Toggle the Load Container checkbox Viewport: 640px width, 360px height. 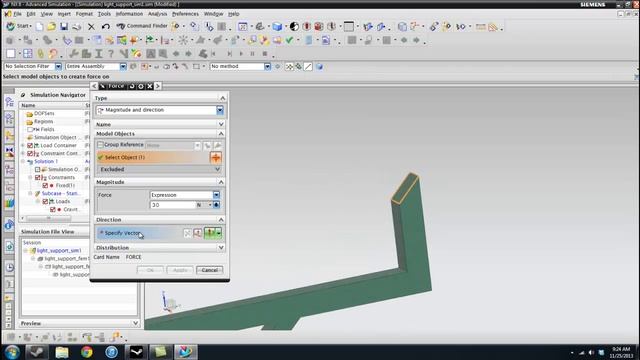30,145
